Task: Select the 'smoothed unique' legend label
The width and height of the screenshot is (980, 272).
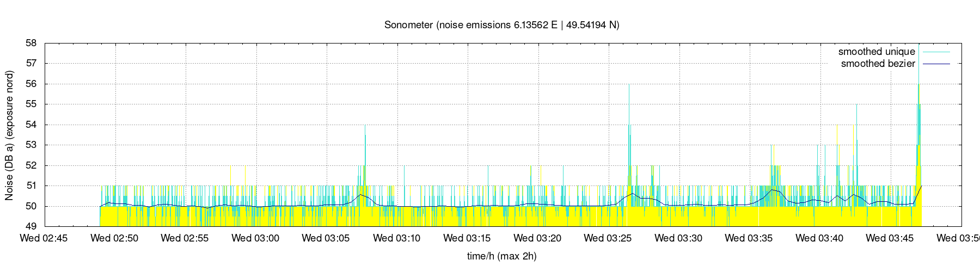Action: click(x=877, y=52)
